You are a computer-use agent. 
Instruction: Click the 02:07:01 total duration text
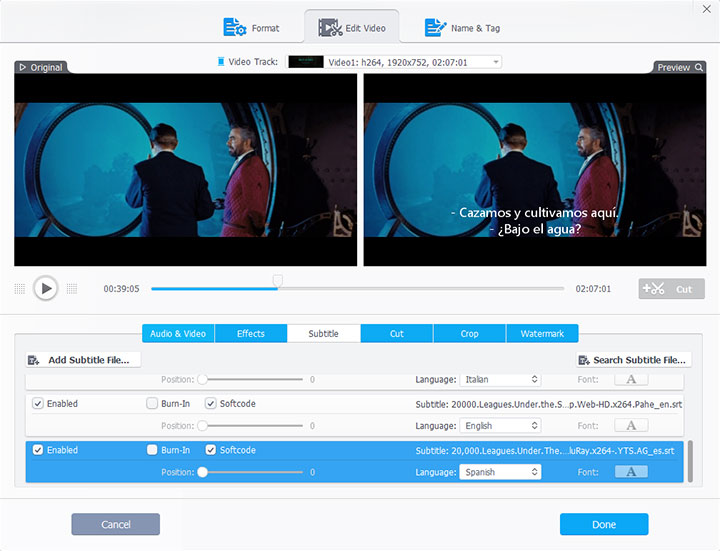[x=593, y=289]
